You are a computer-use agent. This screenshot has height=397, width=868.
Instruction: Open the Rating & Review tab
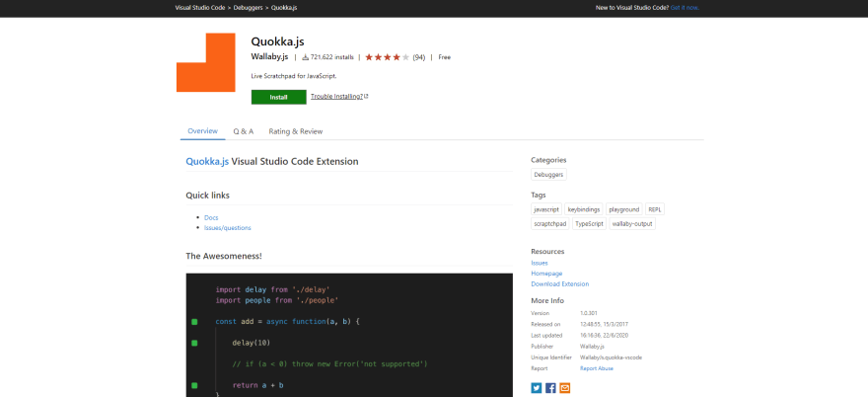pos(296,131)
